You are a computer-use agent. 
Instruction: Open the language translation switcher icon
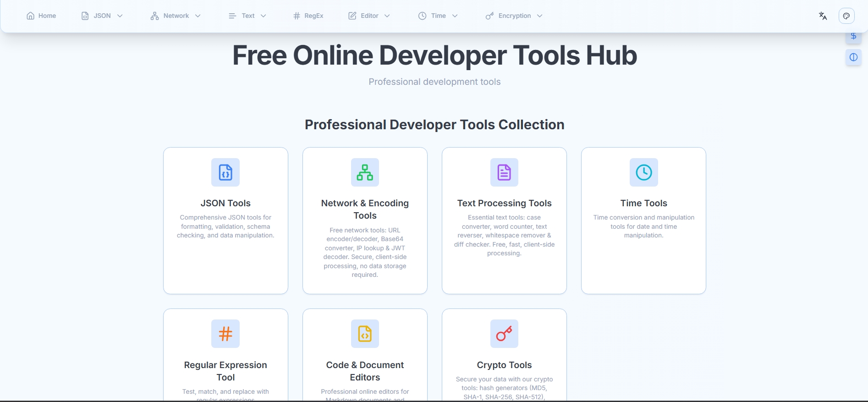pos(823,16)
